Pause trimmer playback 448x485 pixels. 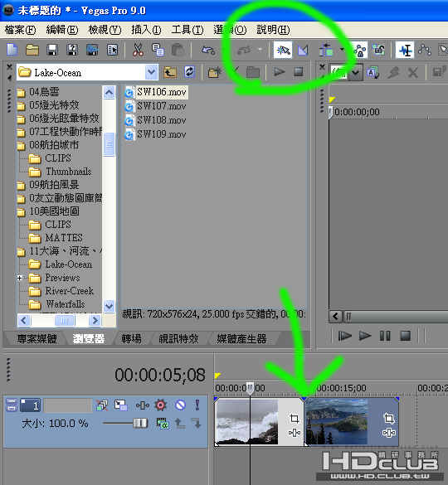point(385,336)
